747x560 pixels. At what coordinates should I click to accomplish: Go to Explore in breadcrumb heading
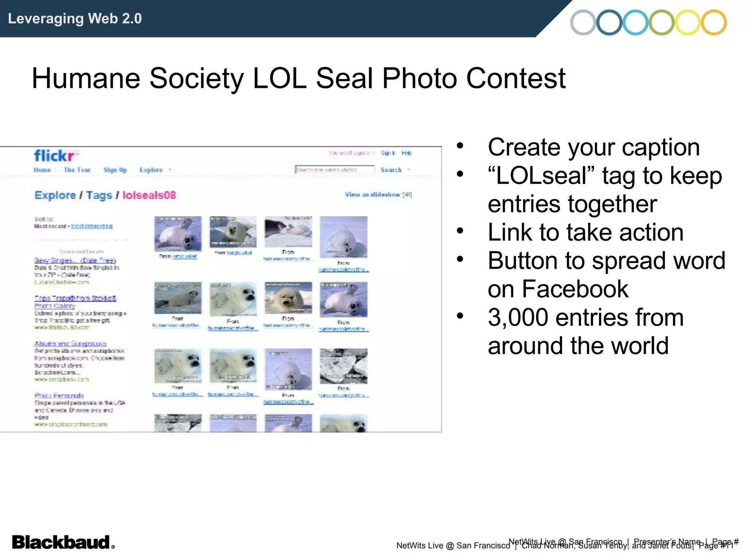pos(55,195)
